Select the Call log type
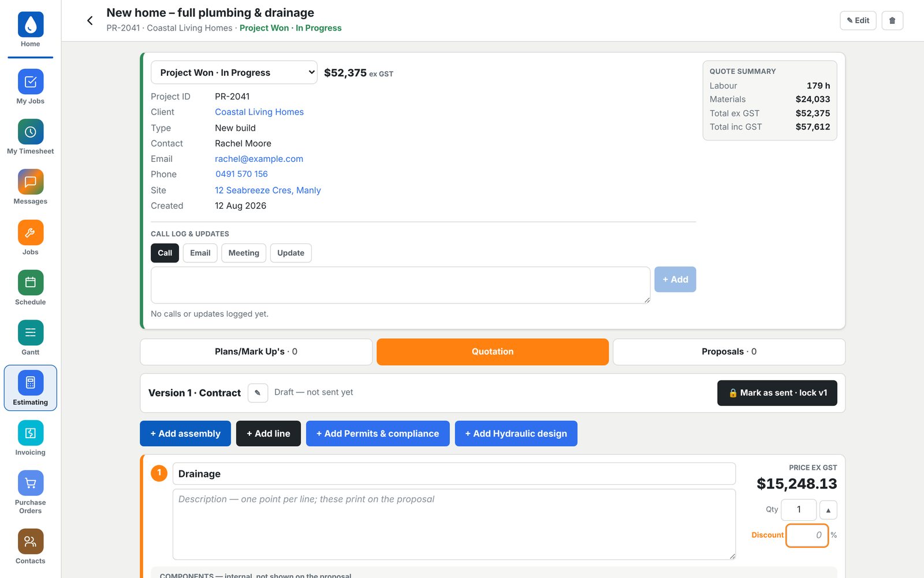 pyautogui.click(x=165, y=253)
